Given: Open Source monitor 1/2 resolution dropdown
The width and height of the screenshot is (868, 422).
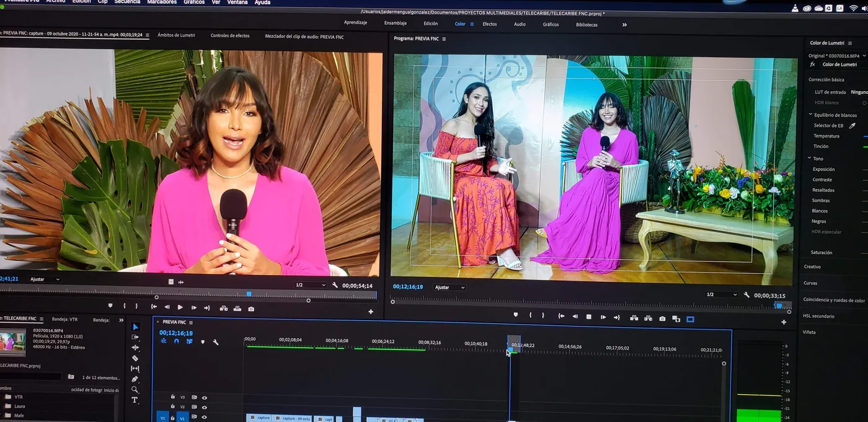Looking at the screenshot, I should pyautogui.click(x=310, y=285).
